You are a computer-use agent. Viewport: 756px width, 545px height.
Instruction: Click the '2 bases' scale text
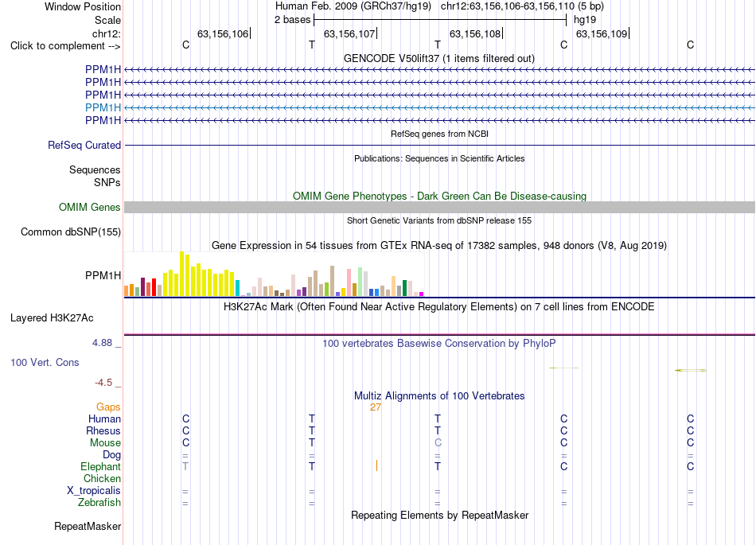point(293,20)
